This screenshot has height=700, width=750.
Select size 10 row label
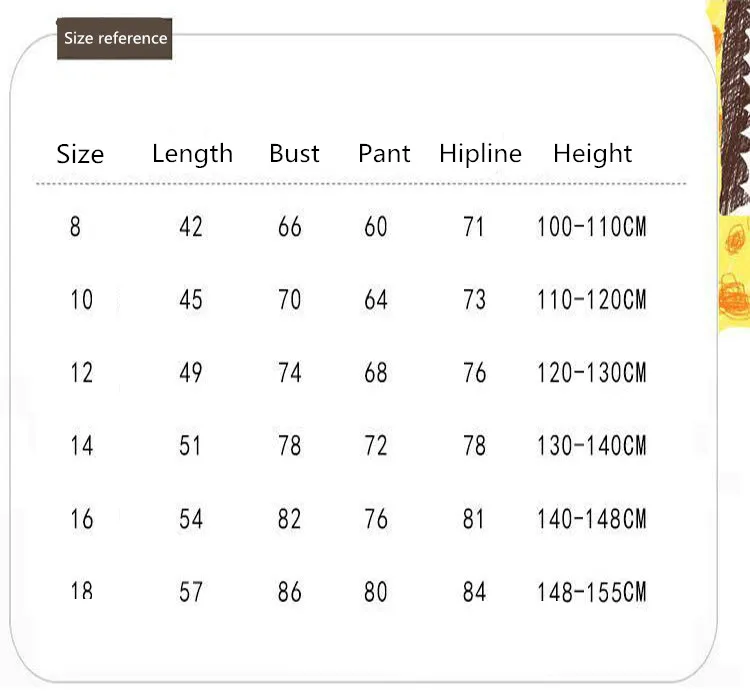point(81,299)
